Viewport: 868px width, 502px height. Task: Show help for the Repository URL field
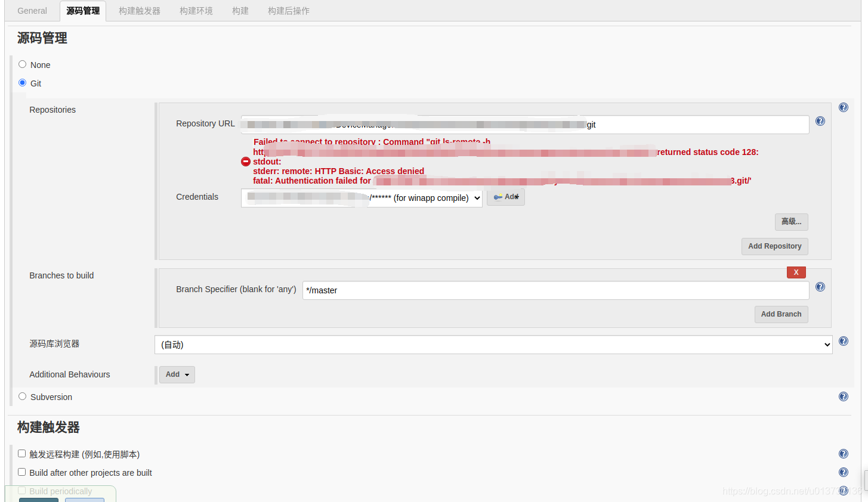[x=820, y=121]
